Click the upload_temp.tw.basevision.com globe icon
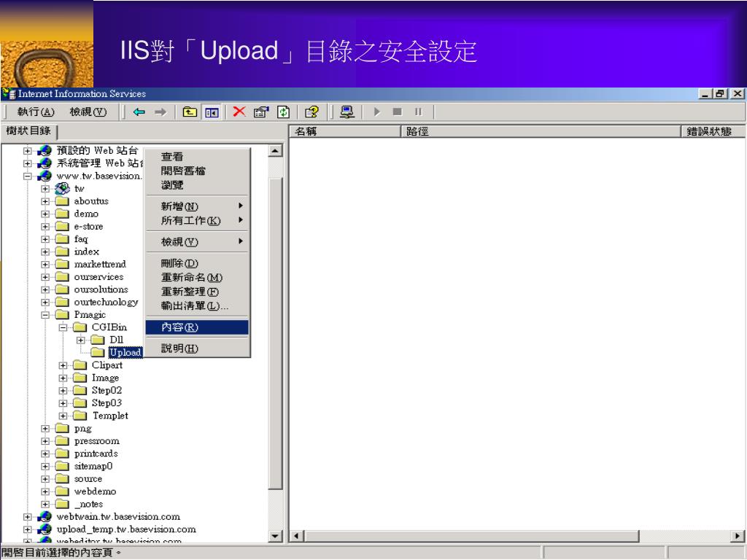 pyautogui.click(x=44, y=529)
